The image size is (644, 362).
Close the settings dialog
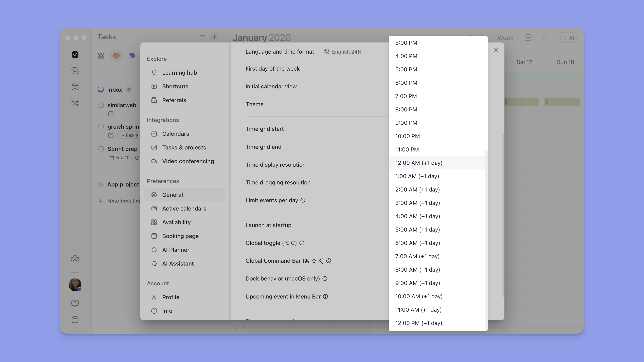[x=496, y=50]
